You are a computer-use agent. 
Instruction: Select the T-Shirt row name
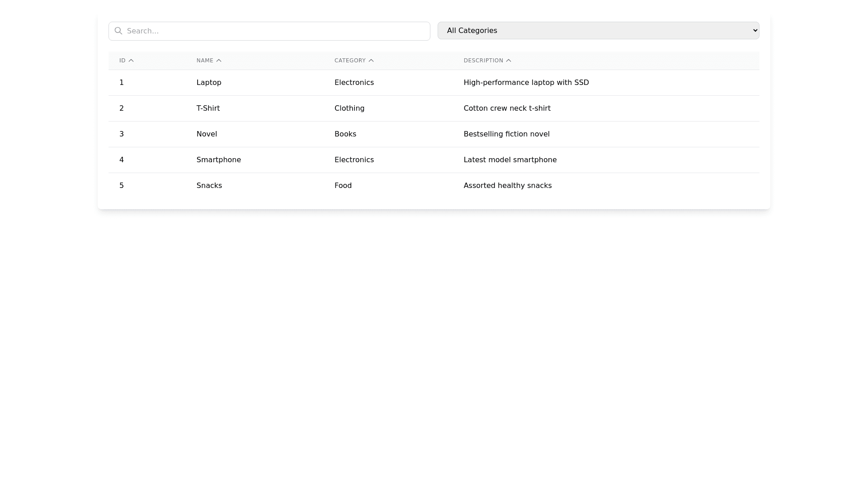tap(208, 108)
